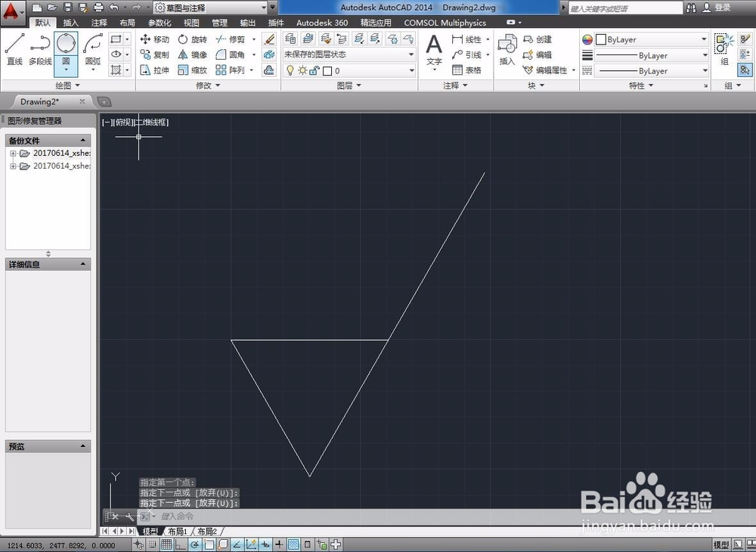Click the Insert (插入) block tool
756x552 pixels.
point(507,50)
